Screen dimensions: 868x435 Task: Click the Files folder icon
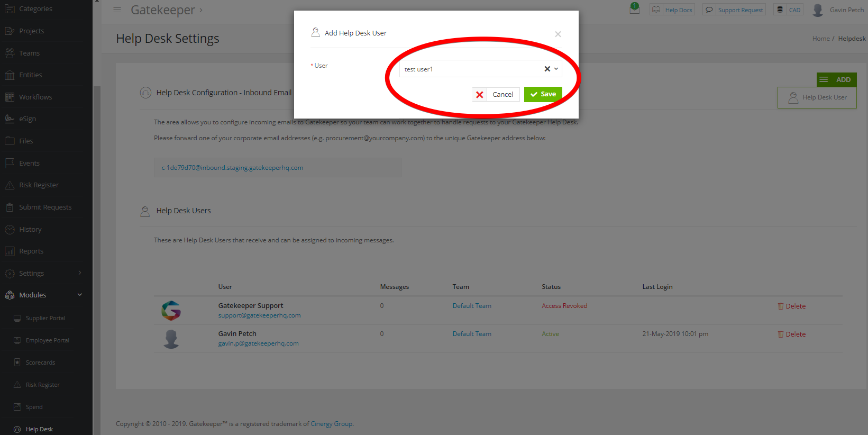10,141
